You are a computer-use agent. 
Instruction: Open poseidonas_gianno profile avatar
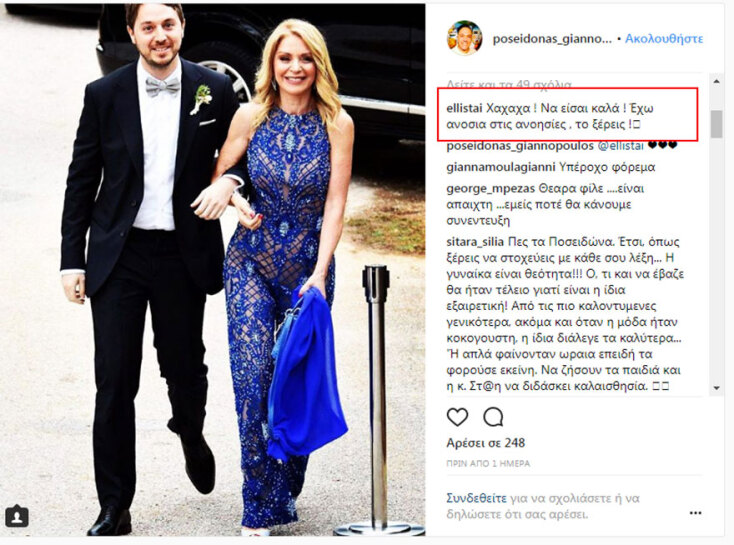(x=464, y=38)
